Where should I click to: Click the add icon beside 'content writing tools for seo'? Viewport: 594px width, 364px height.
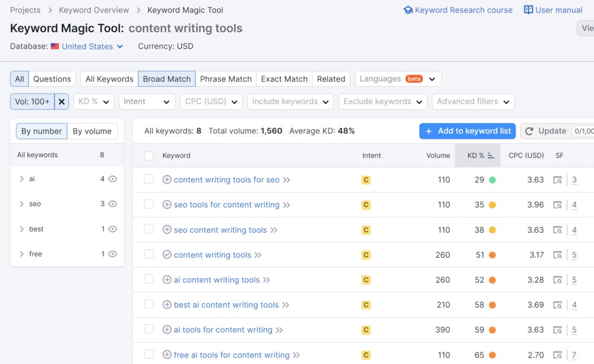[x=167, y=179]
